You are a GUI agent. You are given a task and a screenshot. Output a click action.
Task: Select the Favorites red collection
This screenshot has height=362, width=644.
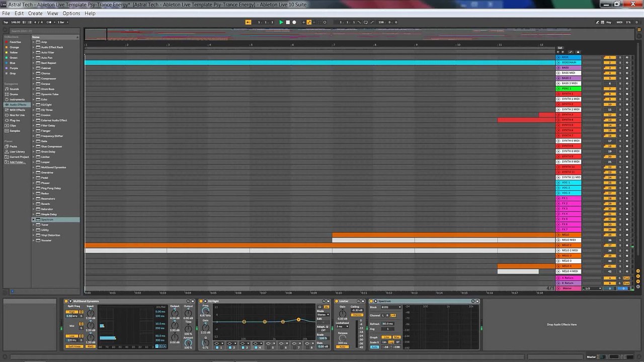pyautogui.click(x=15, y=42)
